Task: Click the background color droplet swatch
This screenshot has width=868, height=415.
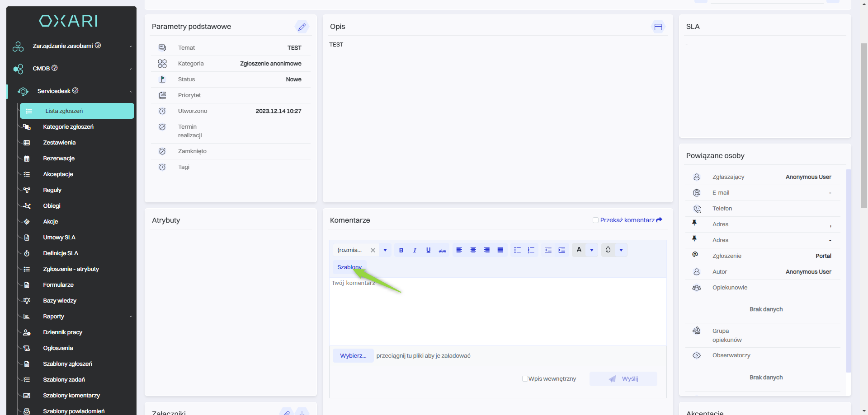Action: (x=608, y=250)
